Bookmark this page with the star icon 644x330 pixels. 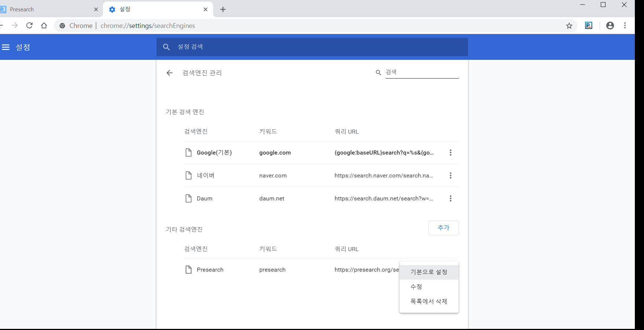[569, 26]
